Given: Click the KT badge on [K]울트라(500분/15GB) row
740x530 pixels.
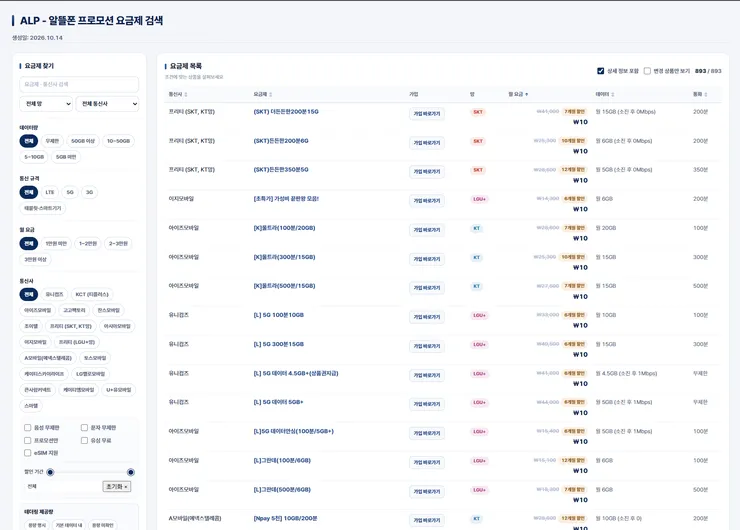Looking at the screenshot, I should (477, 286).
